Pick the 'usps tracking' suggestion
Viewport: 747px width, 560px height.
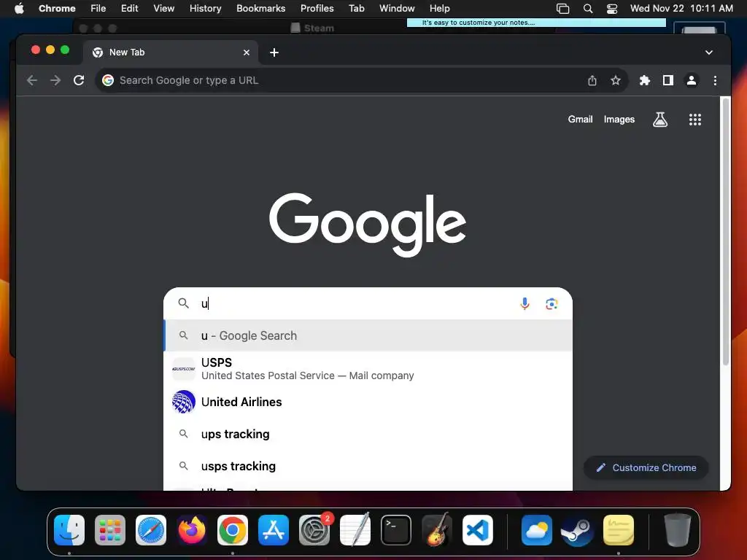point(368,466)
